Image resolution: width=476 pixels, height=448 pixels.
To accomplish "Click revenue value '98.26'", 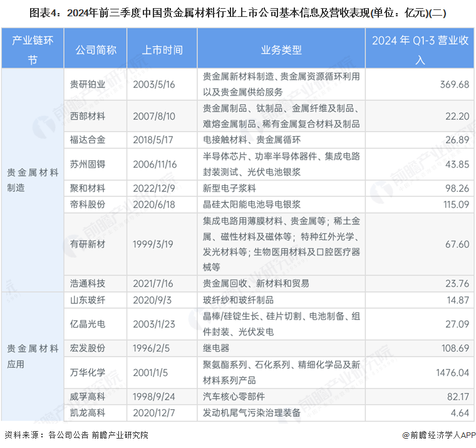I will click(x=457, y=188).
